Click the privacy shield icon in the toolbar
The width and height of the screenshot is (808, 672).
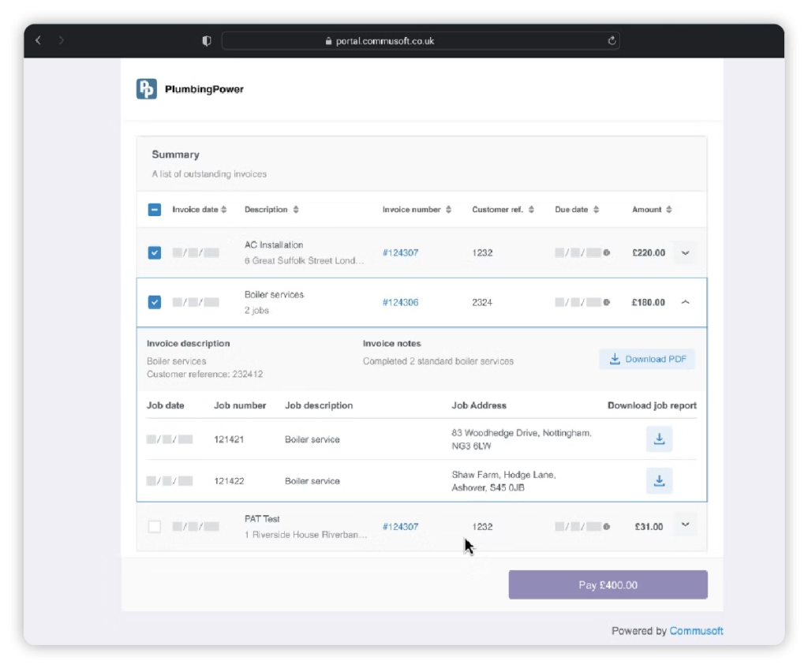coord(207,41)
